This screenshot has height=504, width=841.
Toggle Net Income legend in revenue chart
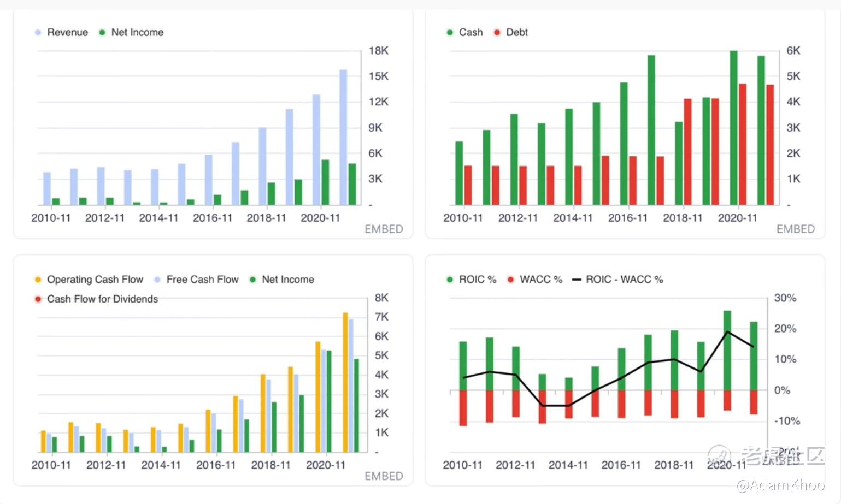coord(131,32)
